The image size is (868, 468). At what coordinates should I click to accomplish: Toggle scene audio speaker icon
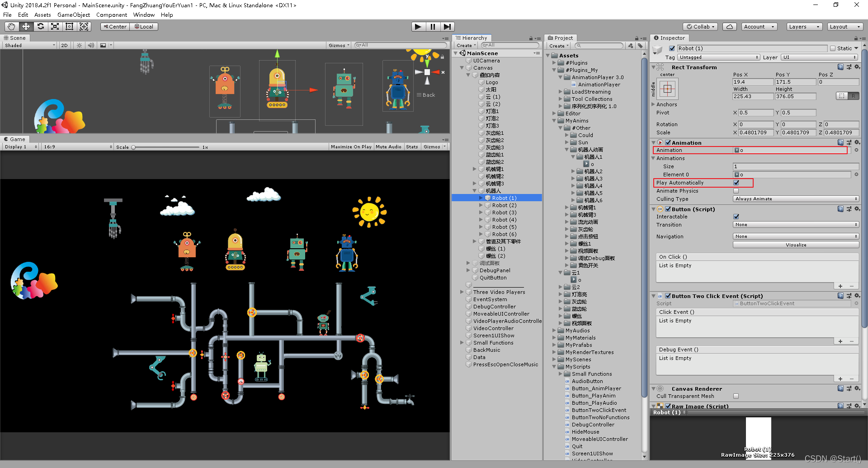click(91, 45)
